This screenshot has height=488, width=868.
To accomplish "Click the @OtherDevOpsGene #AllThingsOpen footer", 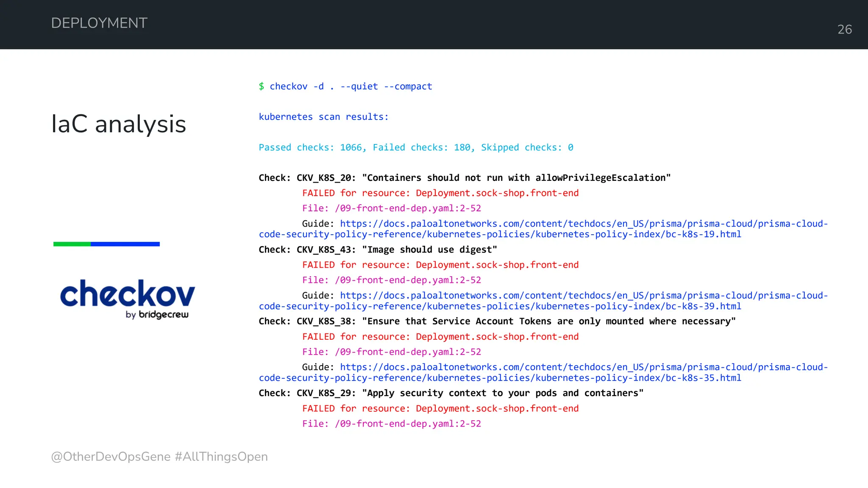I will click(x=159, y=457).
